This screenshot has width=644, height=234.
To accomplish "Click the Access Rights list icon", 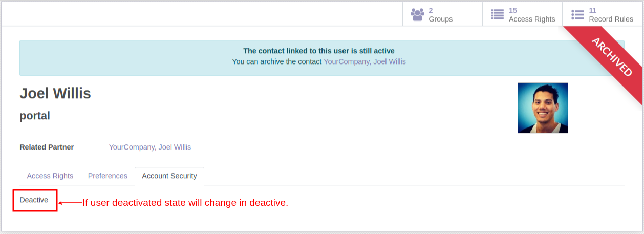I will [497, 14].
